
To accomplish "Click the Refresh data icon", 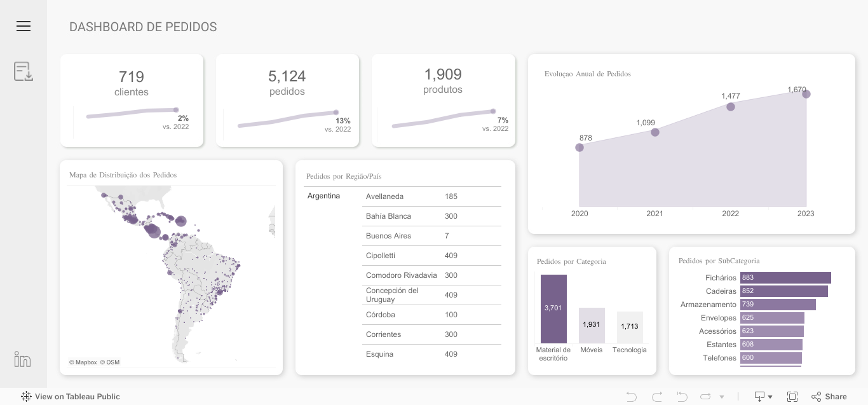I will [x=705, y=396].
